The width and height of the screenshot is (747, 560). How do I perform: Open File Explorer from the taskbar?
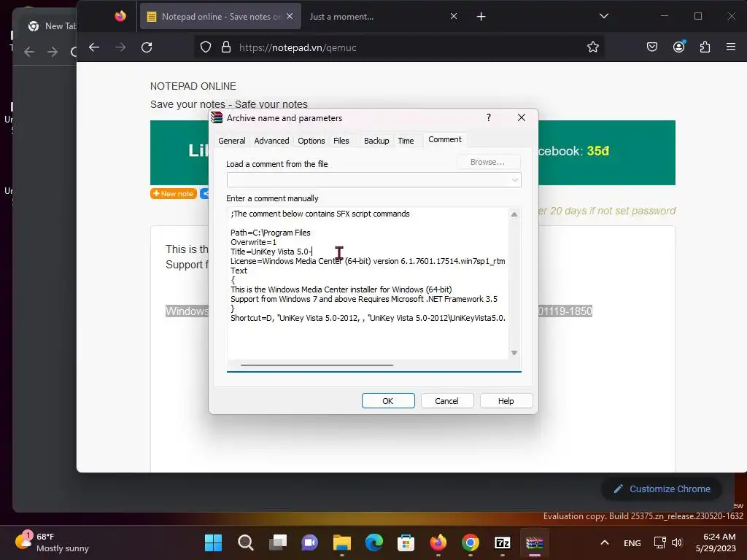[341, 542]
